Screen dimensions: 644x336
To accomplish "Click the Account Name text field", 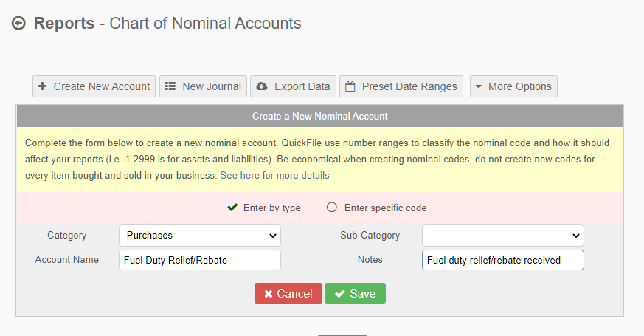I will [200, 260].
